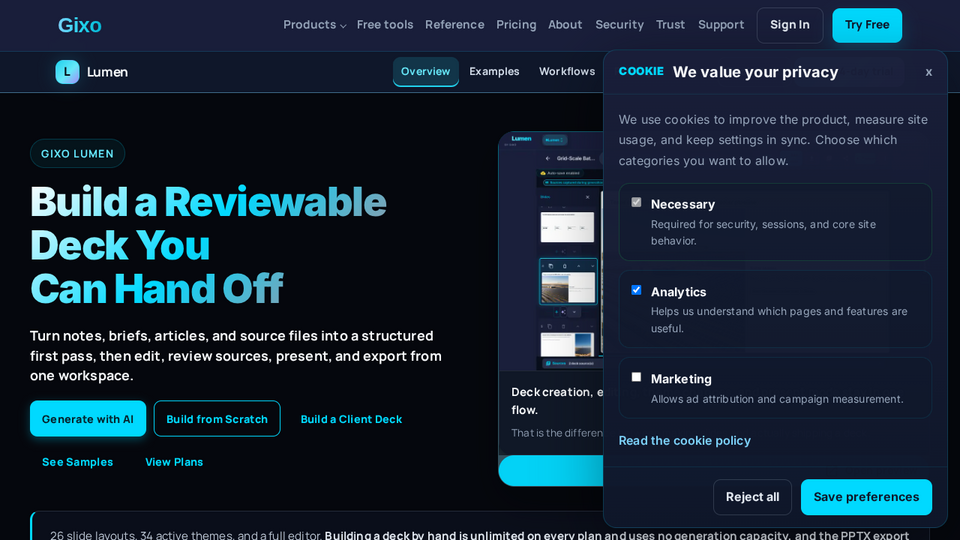Close the cookie privacy dialog

tap(929, 72)
